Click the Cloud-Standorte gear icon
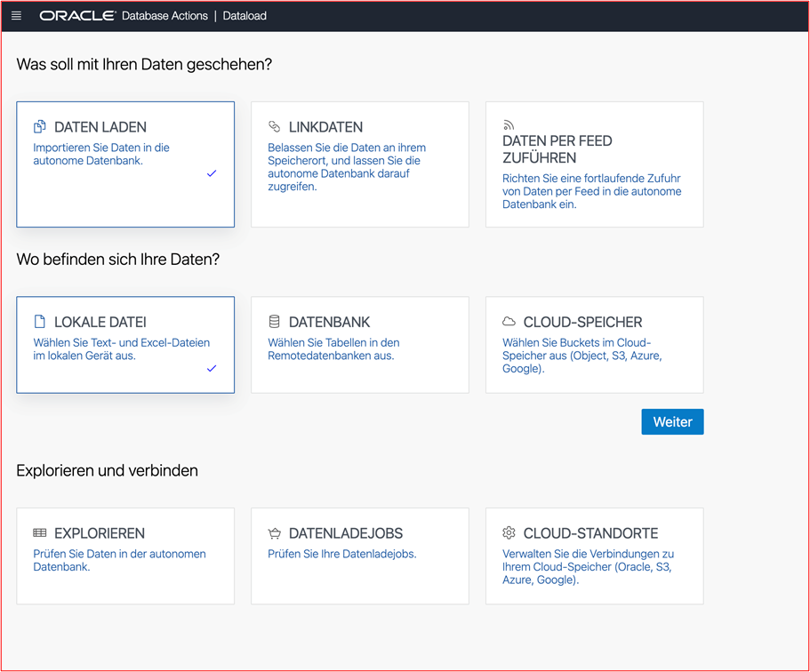The height and width of the screenshot is (672, 810). tap(509, 532)
